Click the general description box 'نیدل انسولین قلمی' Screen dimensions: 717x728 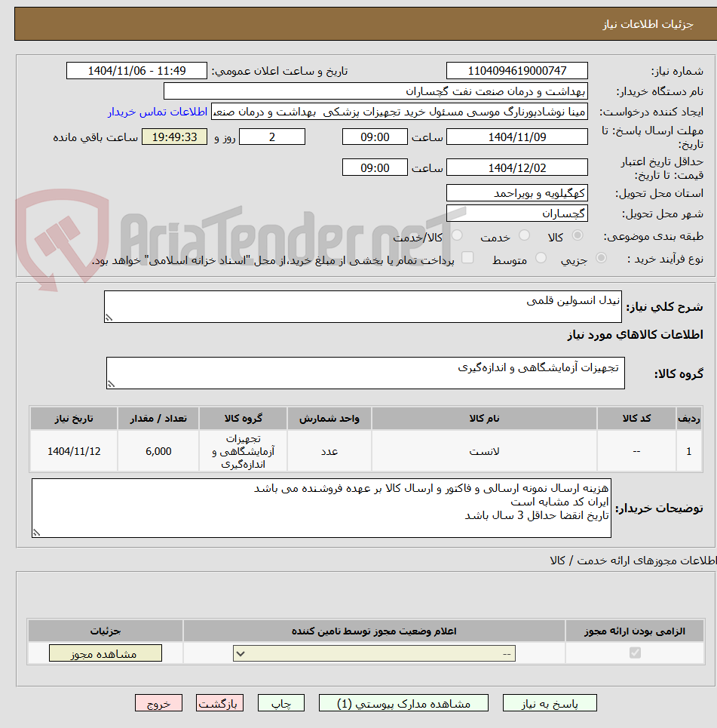tap(363, 306)
